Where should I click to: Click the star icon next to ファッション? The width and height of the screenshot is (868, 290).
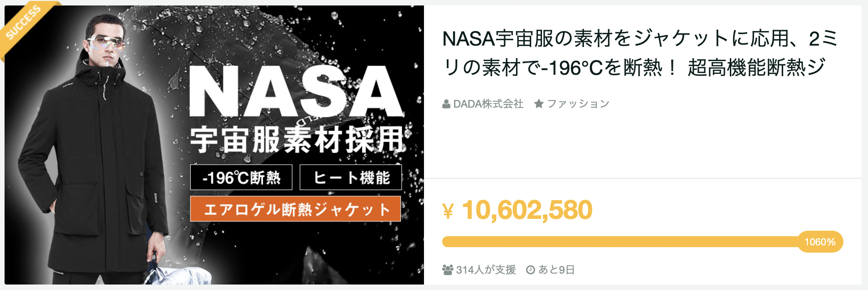[540, 104]
